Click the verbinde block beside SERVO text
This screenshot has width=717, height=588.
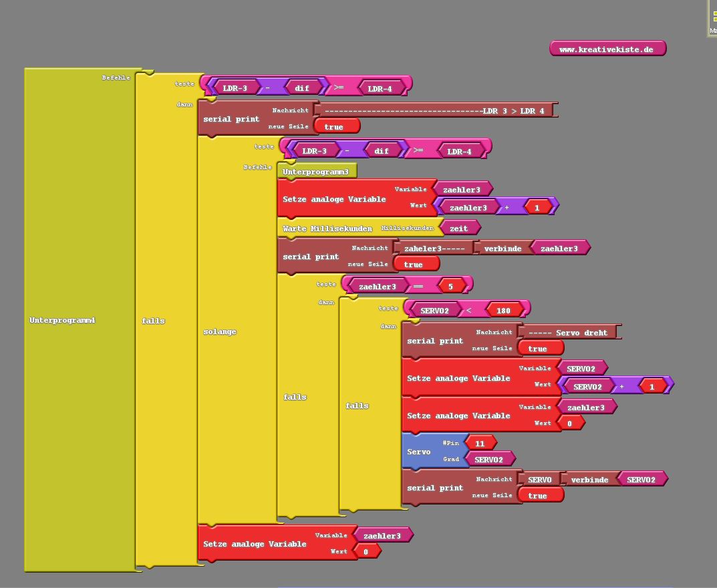coord(589,480)
